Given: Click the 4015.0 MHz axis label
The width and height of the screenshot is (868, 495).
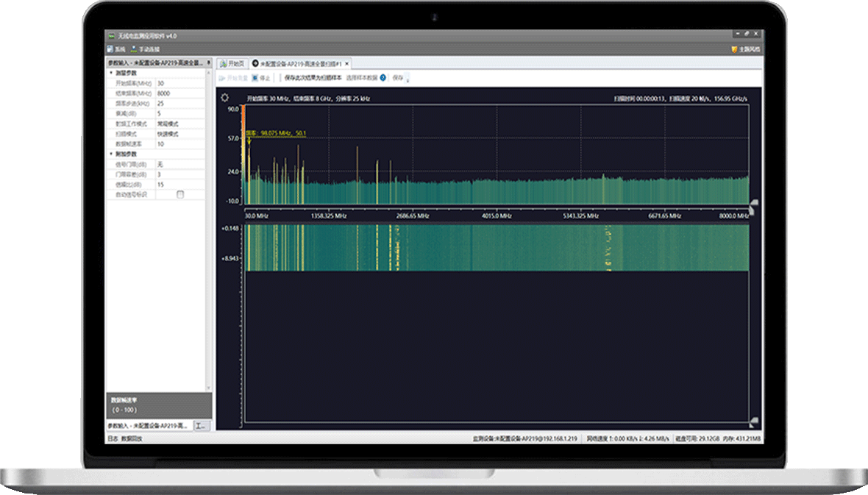Looking at the screenshot, I should pyautogui.click(x=497, y=216).
